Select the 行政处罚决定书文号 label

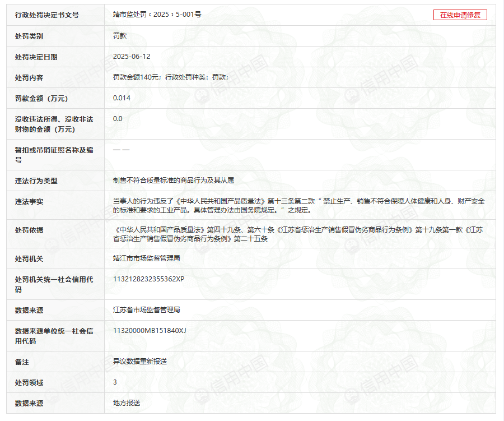47,15
